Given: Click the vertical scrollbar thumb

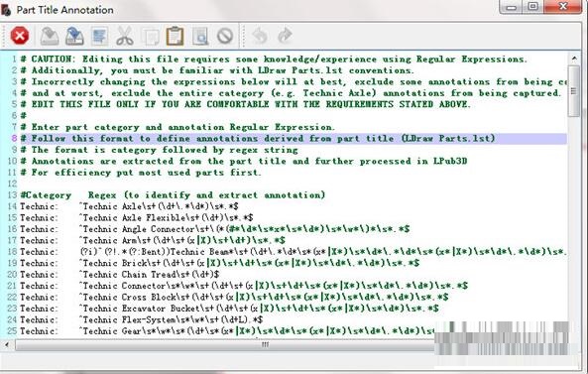Looking at the screenshot, I should tap(574, 91).
